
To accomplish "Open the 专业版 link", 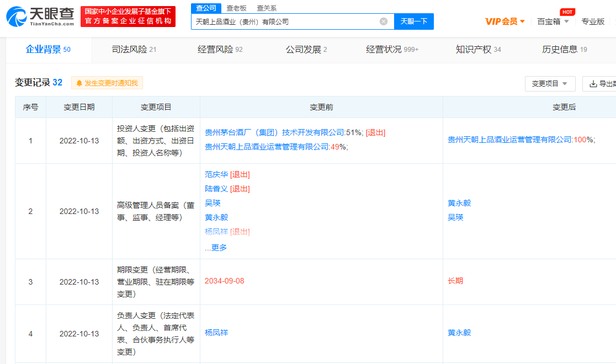I will pos(593,22).
